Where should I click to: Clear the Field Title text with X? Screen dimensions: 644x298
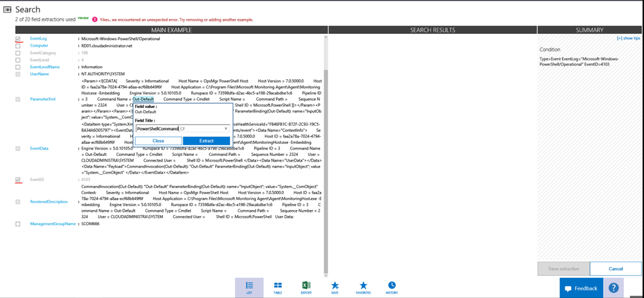pos(225,128)
